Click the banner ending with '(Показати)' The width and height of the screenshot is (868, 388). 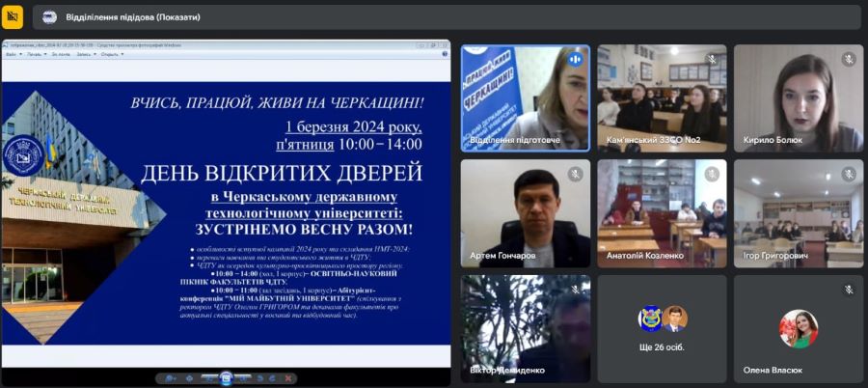[x=447, y=17]
